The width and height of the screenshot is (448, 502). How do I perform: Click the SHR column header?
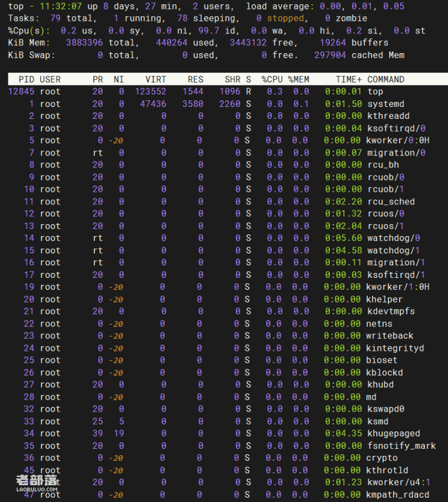click(232, 79)
